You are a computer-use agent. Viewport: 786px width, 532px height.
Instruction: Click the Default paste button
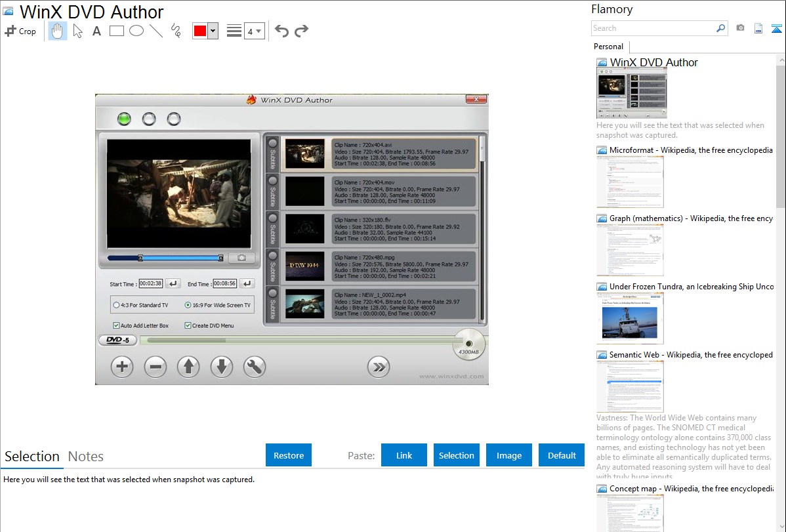[x=562, y=455]
